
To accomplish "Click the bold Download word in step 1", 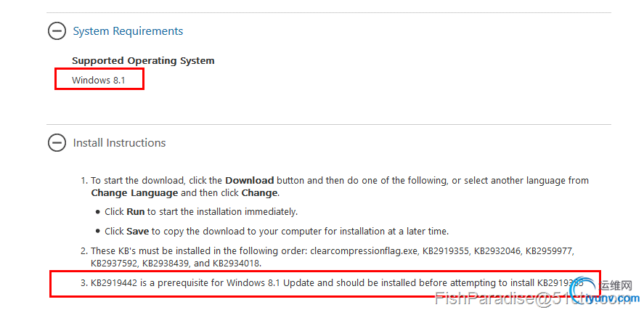I will [x=249, y=180].
